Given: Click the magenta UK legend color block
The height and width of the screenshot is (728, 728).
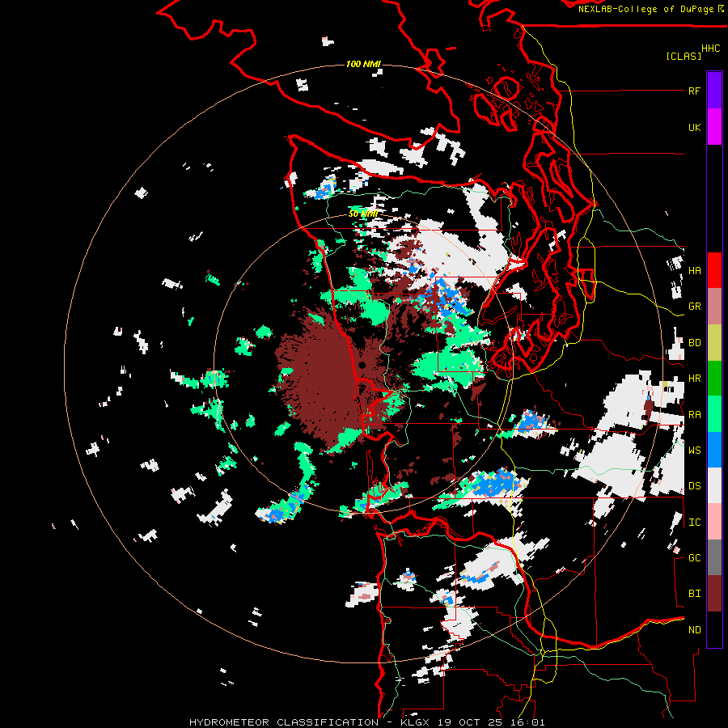Looking at the screenshot, I should click(714, 127).
